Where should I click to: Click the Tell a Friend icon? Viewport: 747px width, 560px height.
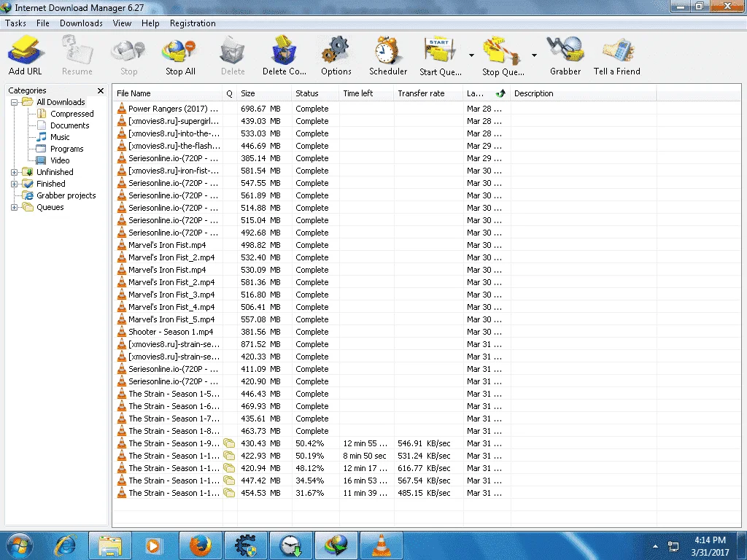click(x=617, y=55)
